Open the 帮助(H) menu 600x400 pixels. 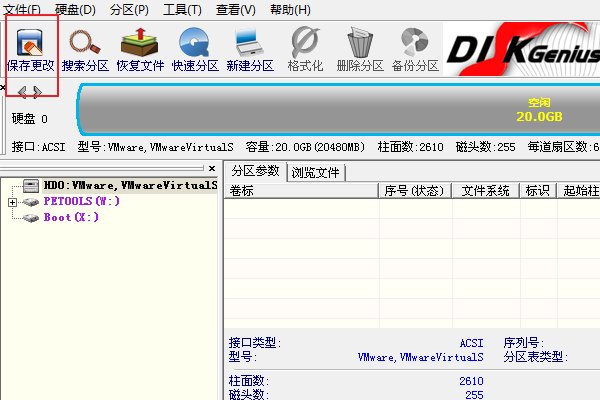coord(290,9)
